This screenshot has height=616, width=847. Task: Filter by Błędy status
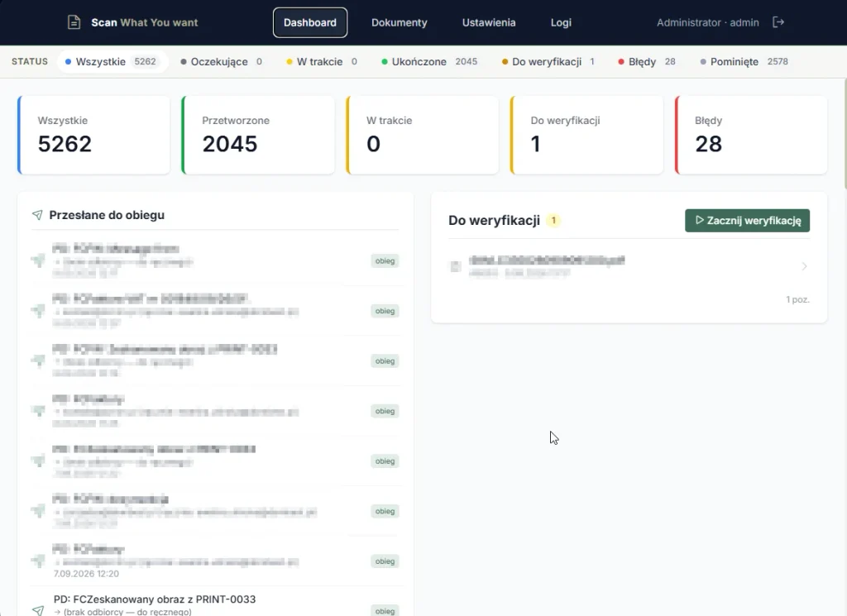coord(647,61)
